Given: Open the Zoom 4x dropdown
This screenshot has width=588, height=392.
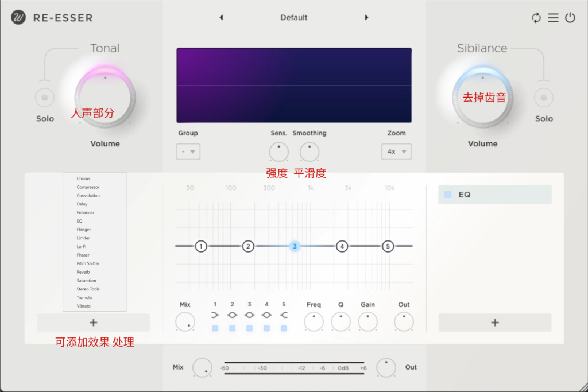Looking at the screenshot, I should [396, 152].
